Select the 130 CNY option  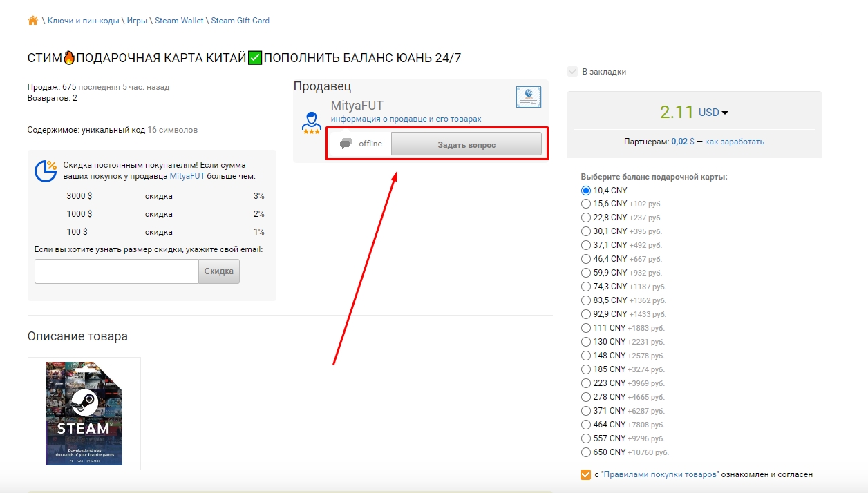coord(586,342)
